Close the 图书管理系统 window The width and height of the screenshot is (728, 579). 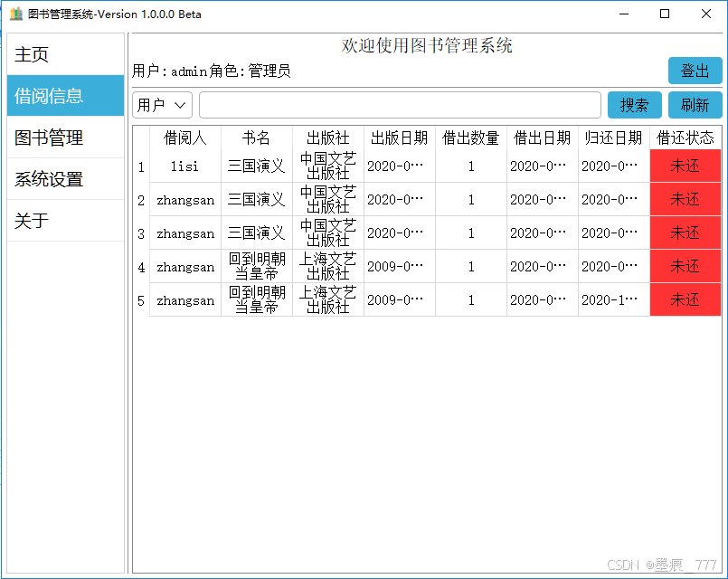coord(706,14)
